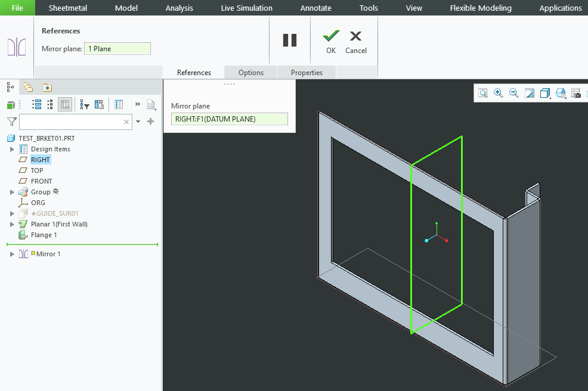Click the tree column settings icon
This screenshot has height=391, width=588.
[x=99, y=104]
